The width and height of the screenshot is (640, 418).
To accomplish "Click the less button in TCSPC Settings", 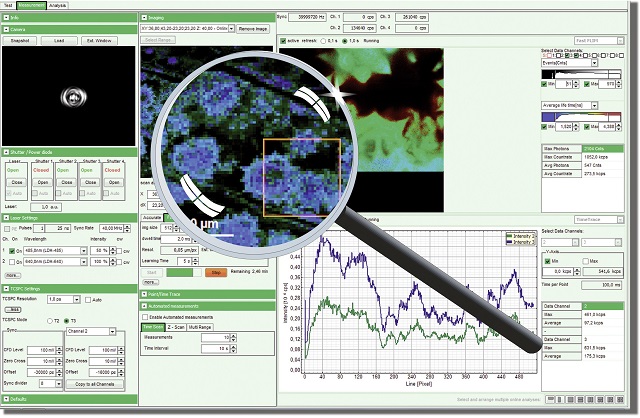I will coord(13,310).
